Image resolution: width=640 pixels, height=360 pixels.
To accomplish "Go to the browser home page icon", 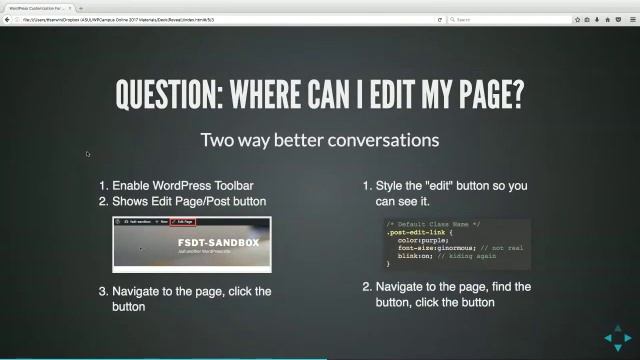I will 607,20.
